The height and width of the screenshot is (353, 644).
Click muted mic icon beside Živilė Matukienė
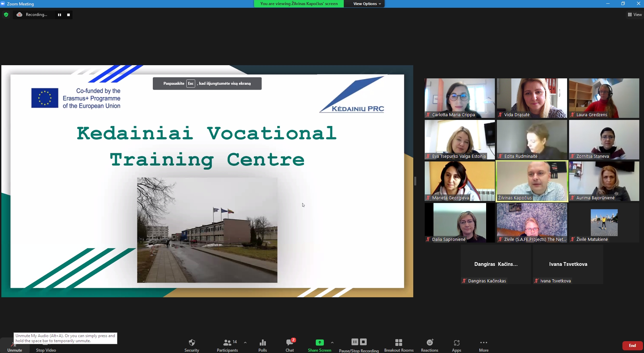[x=572, y=239]
